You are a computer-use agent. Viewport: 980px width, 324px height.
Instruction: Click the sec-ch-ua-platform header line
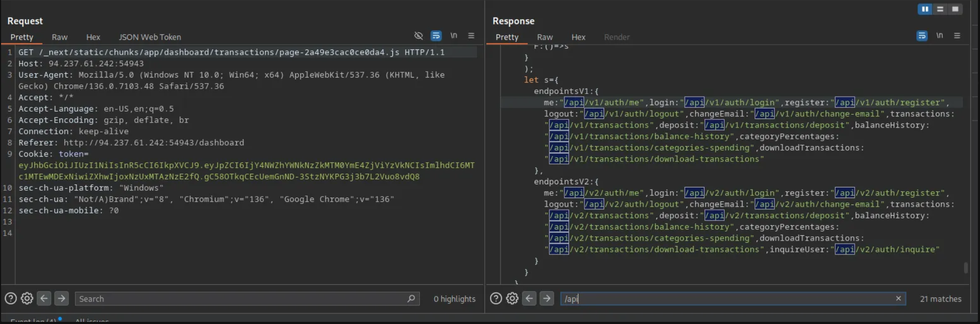coord(91,187)
